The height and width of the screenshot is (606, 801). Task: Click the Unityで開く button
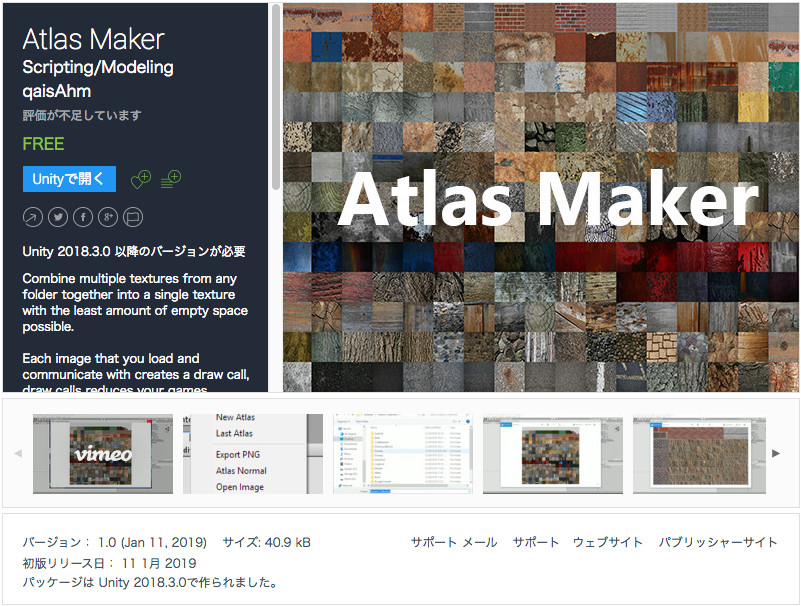click(69, 179)
